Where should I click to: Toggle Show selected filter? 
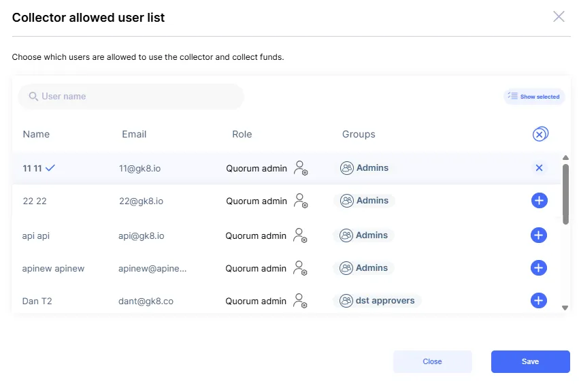(534, 97)
